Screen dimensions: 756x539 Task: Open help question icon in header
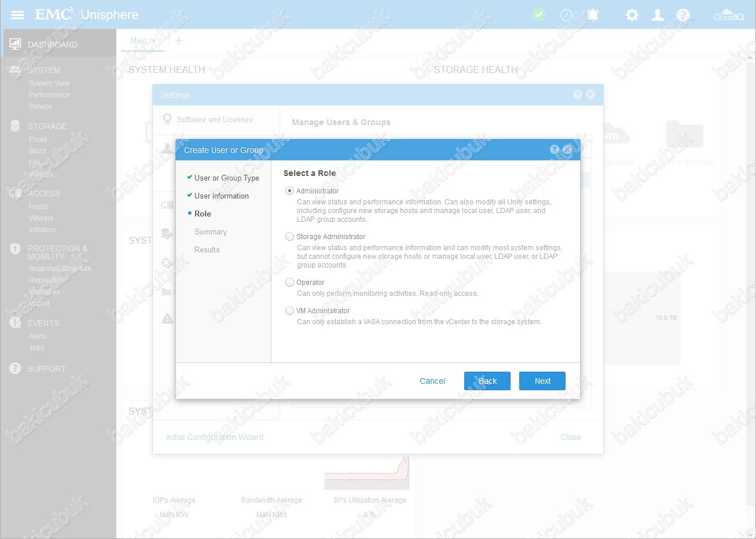coord(683,15)
